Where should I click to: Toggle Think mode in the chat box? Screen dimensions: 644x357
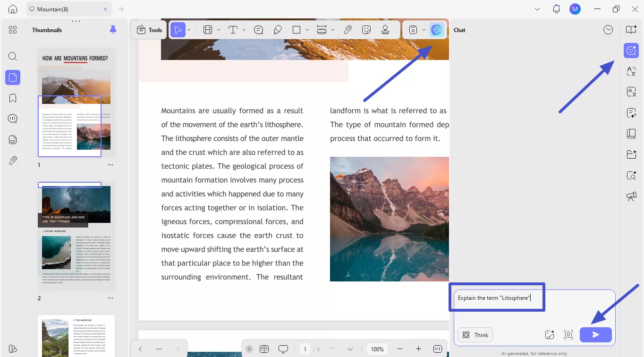(475, 335)
